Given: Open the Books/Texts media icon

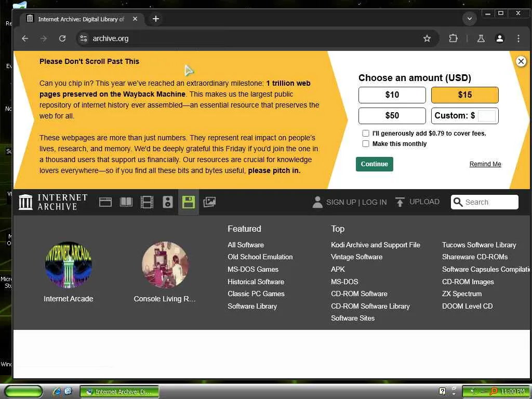Looking at the screenshot, I should (x=126, y=202).
